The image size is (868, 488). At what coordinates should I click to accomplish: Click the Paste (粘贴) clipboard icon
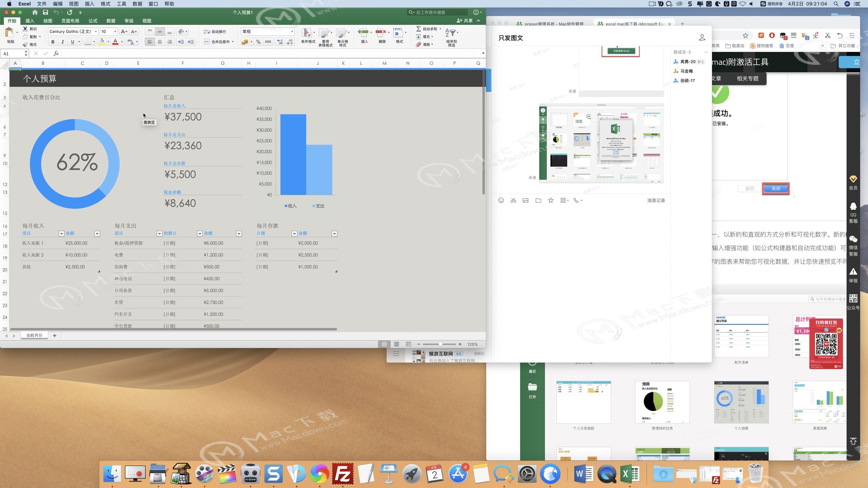[9, 33]
